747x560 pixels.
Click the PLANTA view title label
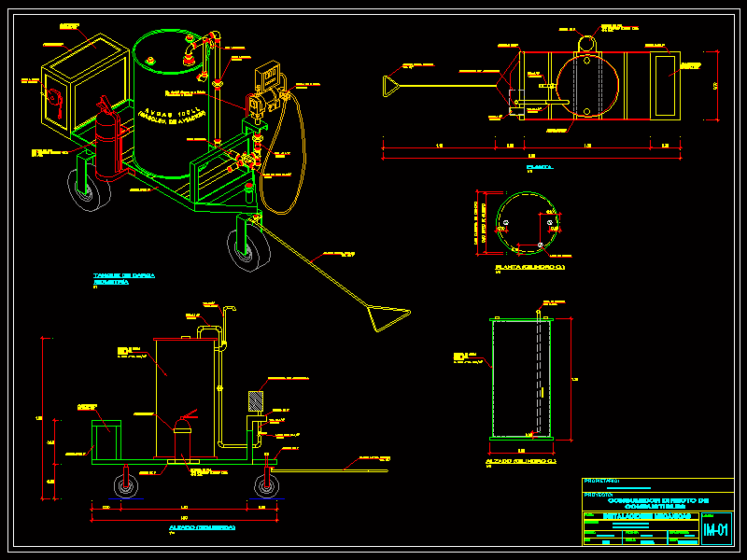(539, 166)
